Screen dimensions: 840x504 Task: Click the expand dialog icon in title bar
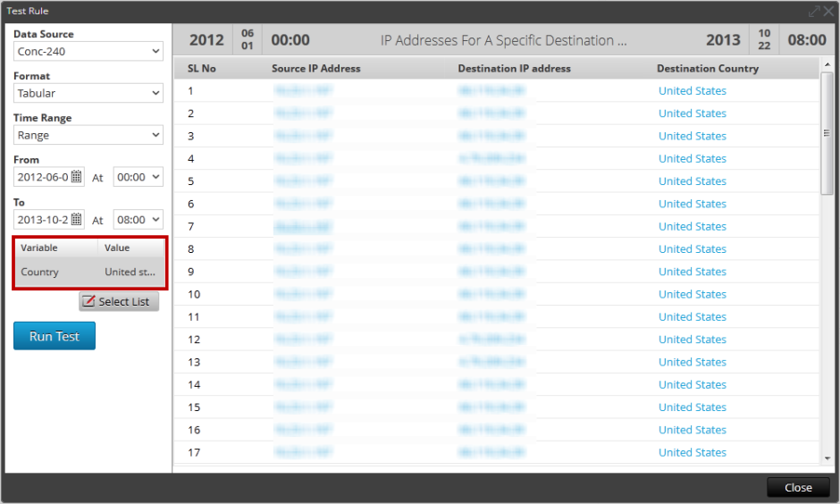[814, 12]
